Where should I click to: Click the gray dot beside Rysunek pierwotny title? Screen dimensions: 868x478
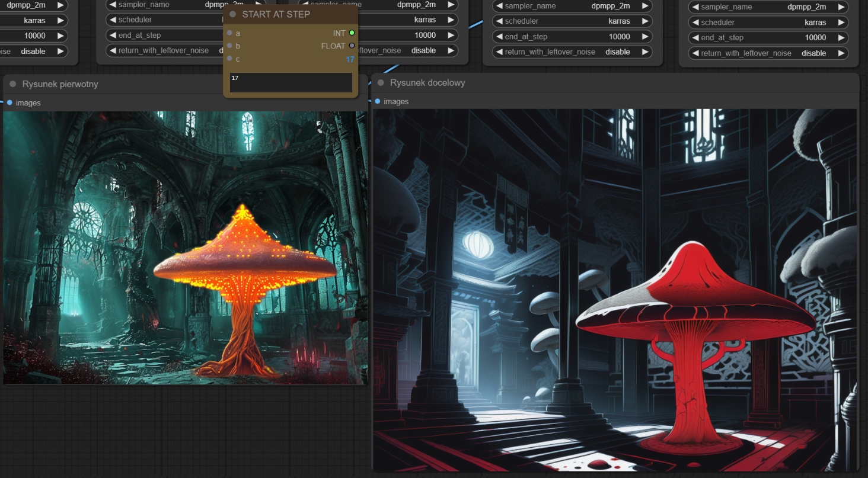[13, 84]
